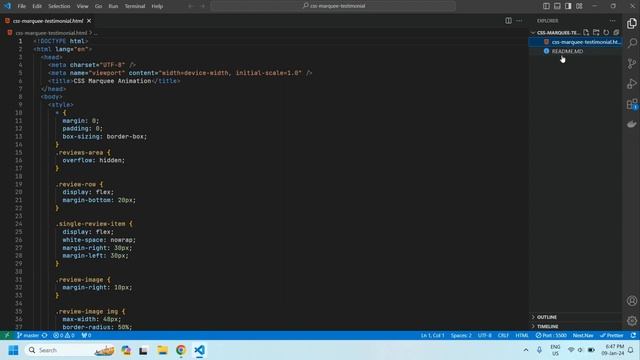Close the css-marquee-testimonial.html tab
Image resolution: width=640 pixels, height=360 pixels.
click(89, 21)
